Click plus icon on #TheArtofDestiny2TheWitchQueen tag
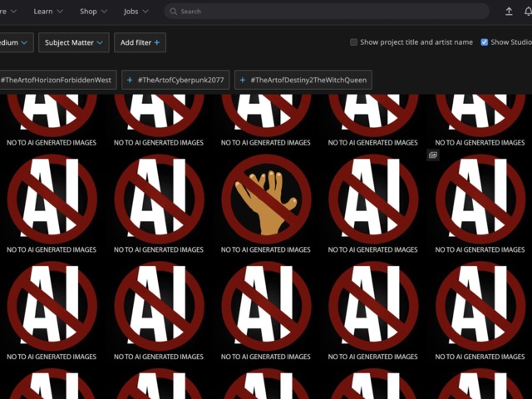This screenshot has height=399, width=532. (242, 80)
